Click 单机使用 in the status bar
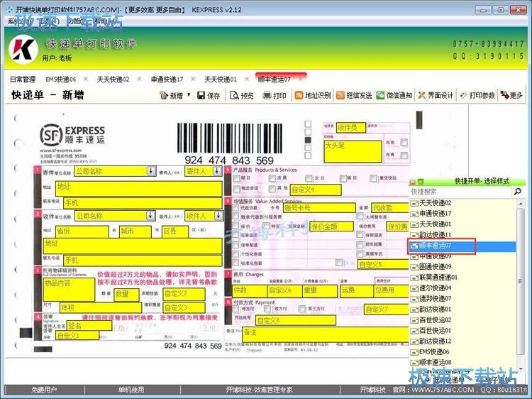This screenshot has width=532, height=399. (x=131, y=390)
